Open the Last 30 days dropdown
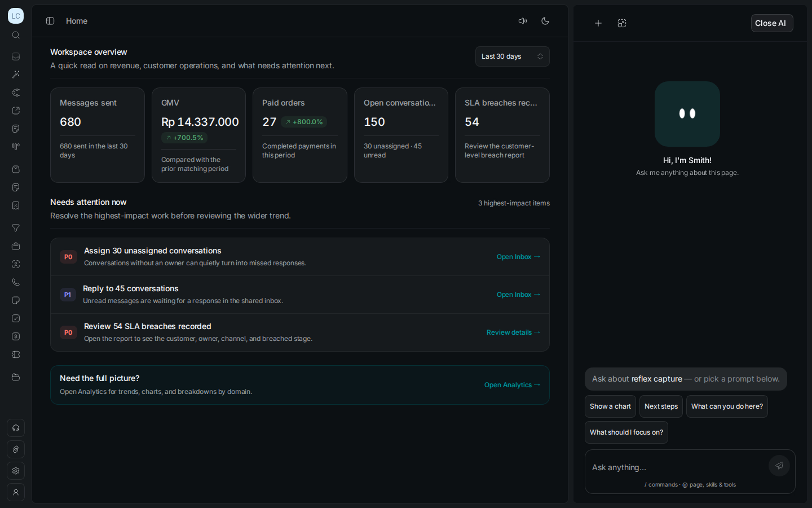 pyautogui.click(x=513, y=56)
